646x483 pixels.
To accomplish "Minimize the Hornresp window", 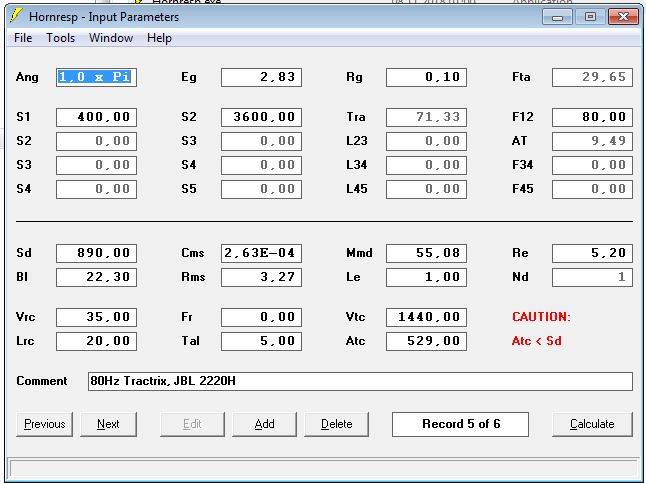I will [x=557, y=17].
